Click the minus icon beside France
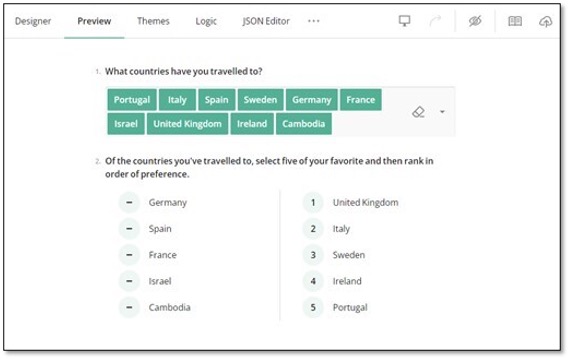Image resolution: width=570 pixels, height=360 pixels. (129, 255)
